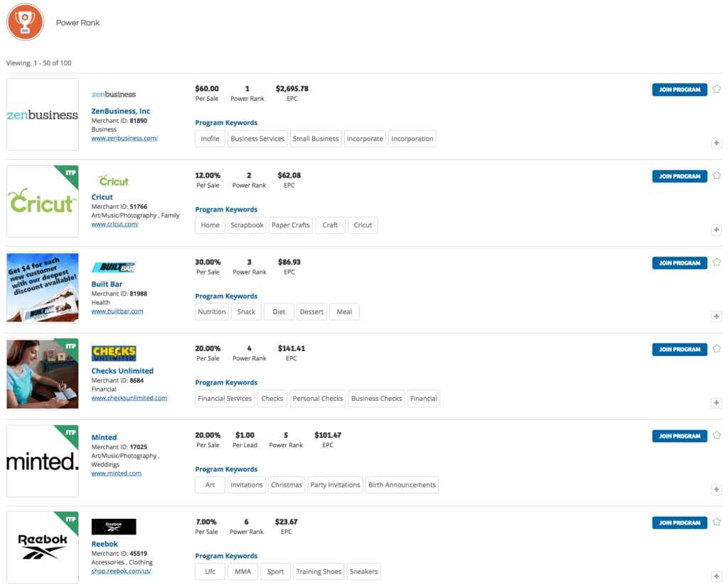728x585 pixels.
Task: Select the MMA keyword tag
Action: pyautogui.click(x=243, y=571)
